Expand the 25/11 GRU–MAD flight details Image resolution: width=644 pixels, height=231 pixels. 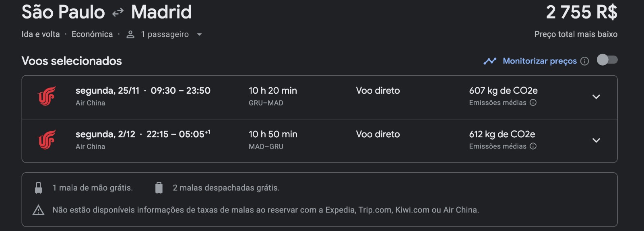(x=596, y=97)
